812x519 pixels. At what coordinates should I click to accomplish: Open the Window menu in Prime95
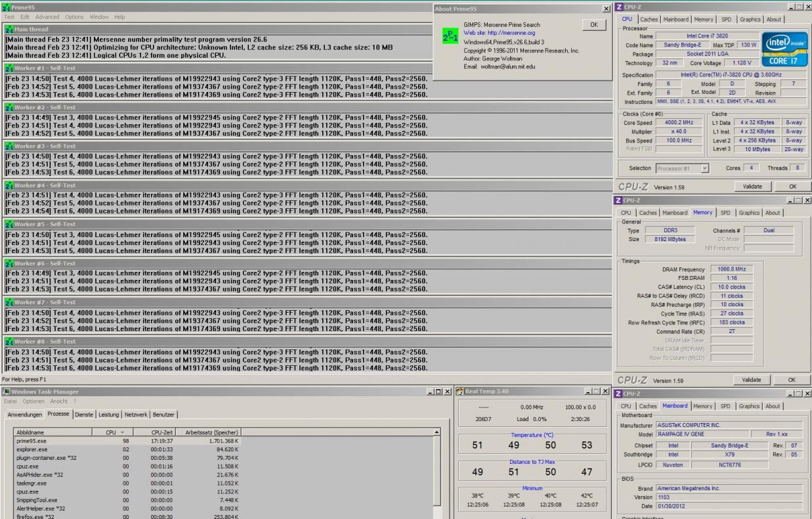99,16
